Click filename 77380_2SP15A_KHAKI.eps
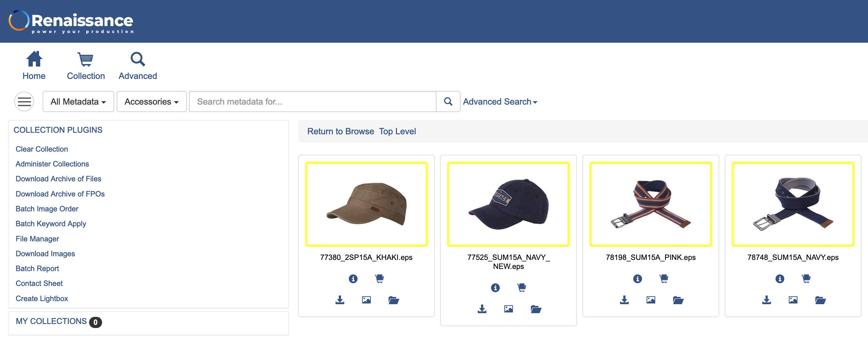The height and width of the screenshot is (354, 868). pos(366,257)
